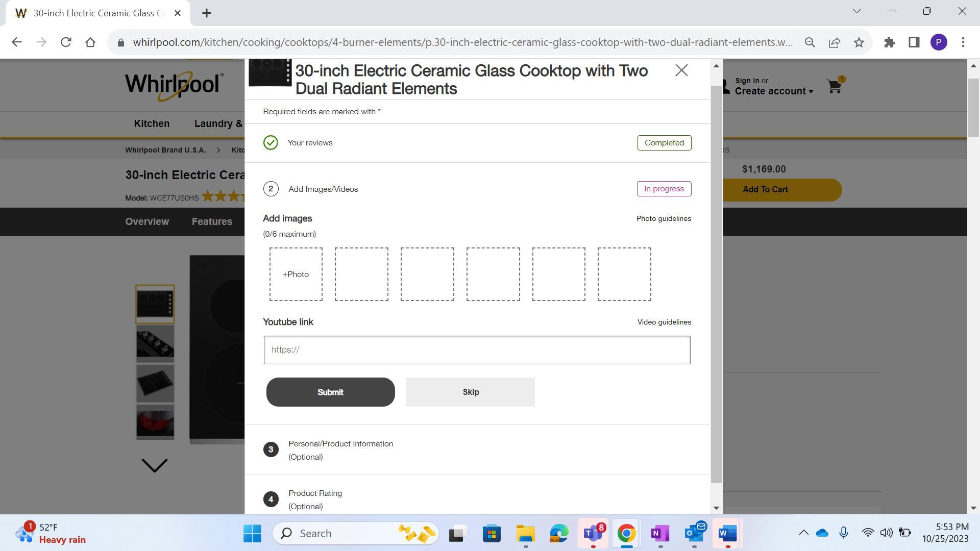Viewport: 980px width, 551px height.
Task: Click the share page icon in address bar
Action: pyautogui.click(x=835, y=42)
